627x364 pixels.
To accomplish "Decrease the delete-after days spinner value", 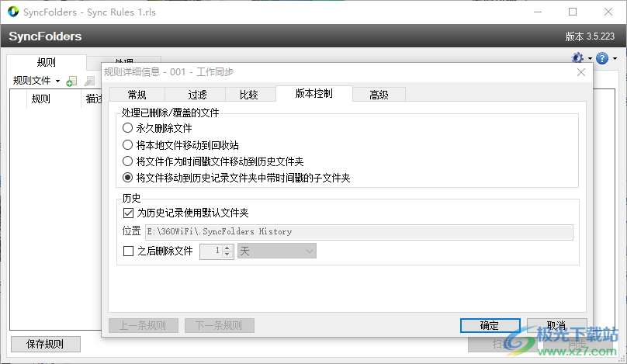I will pos(227,255).
